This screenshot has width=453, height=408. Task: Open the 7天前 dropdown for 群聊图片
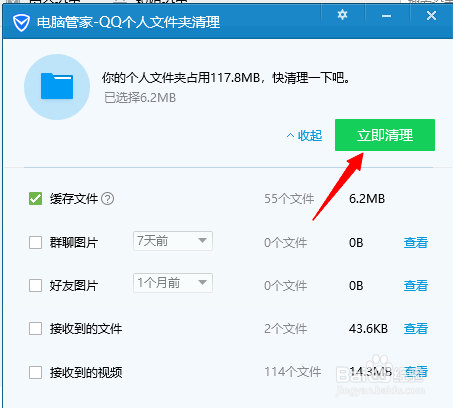(x=173, y=241)
